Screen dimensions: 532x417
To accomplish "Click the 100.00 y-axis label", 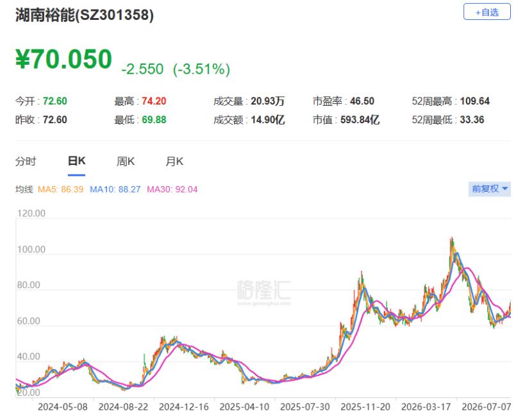I will point(31,250).
